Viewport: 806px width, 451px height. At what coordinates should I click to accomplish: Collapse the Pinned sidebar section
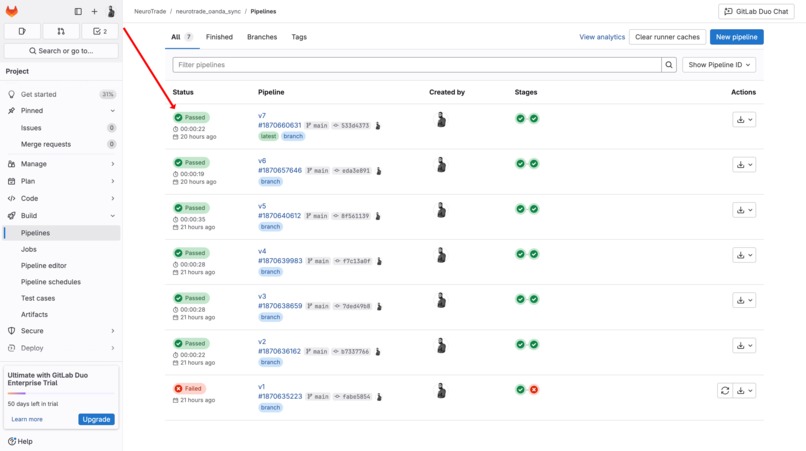[62, 111]
